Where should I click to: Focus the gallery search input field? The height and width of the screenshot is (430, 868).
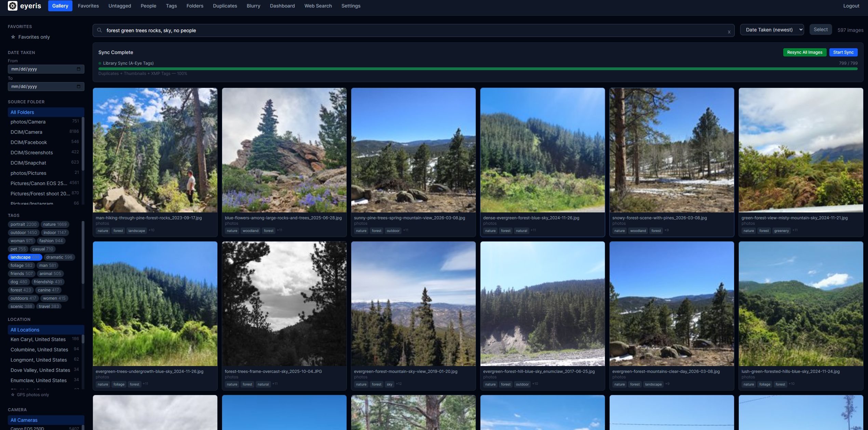413,30
